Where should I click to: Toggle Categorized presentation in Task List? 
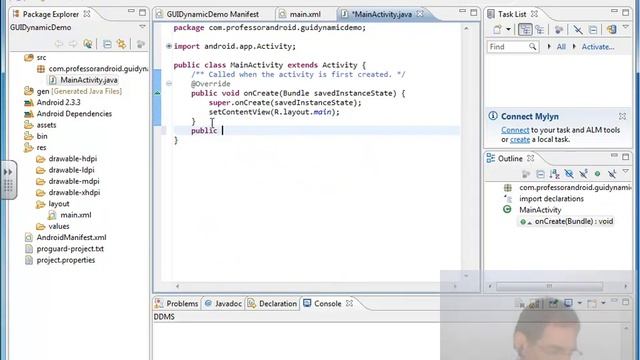pyautogui.click(x=525, y=29)
